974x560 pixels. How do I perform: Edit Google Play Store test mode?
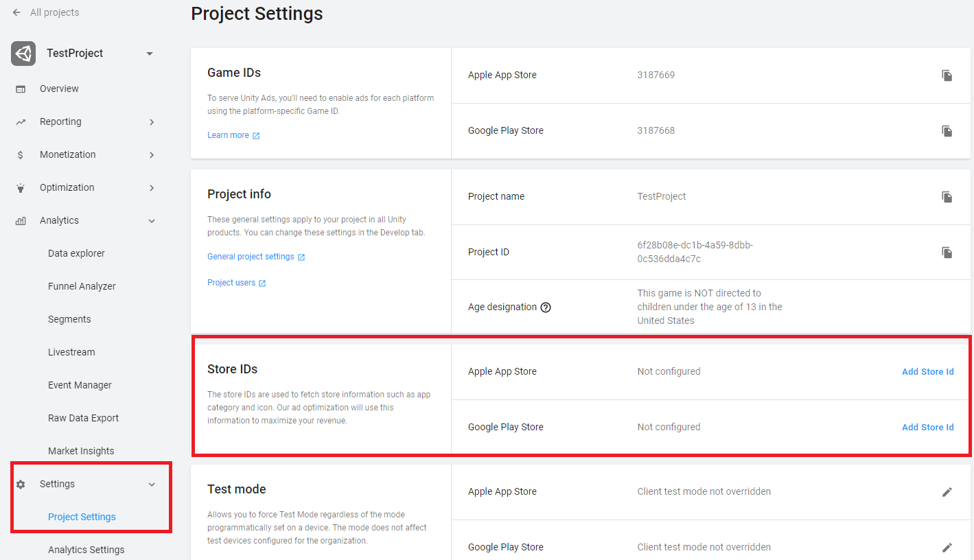click(947, 548)
